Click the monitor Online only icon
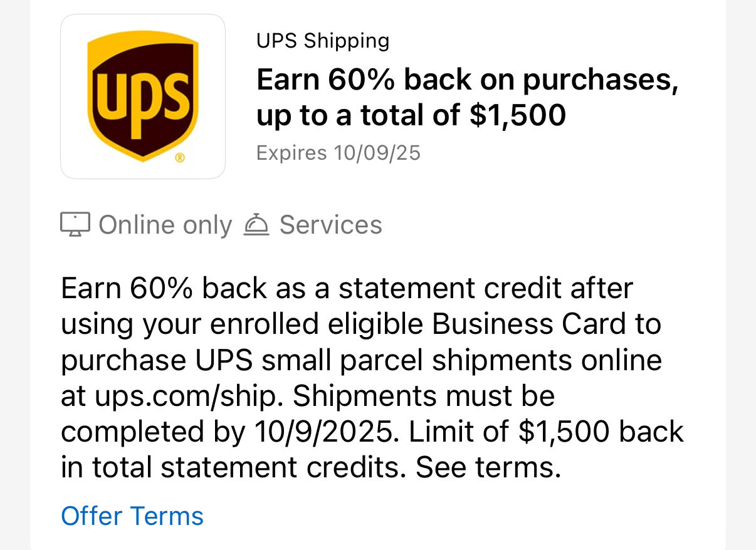Viewport: 756px width, 550px height. point(75,224)
